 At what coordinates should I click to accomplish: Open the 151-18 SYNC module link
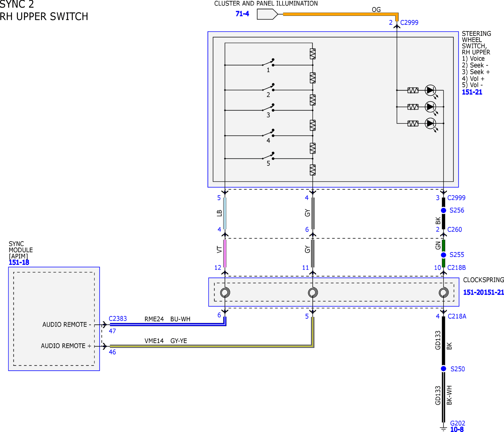pos(19,262)
